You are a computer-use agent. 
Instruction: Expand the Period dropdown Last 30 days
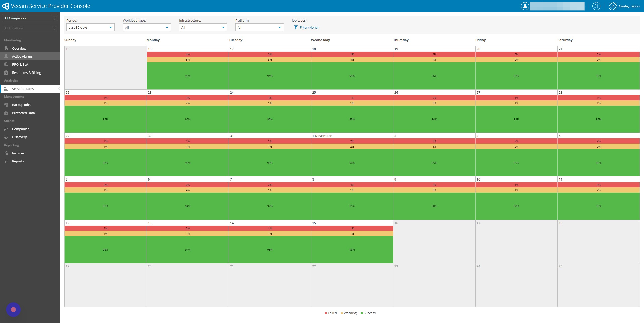pos(90,27)
